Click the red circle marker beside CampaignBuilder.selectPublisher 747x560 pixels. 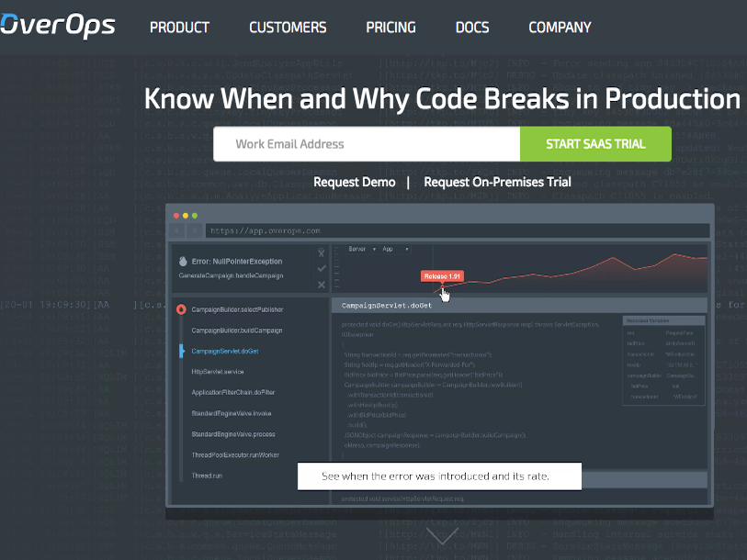point(181,309)
